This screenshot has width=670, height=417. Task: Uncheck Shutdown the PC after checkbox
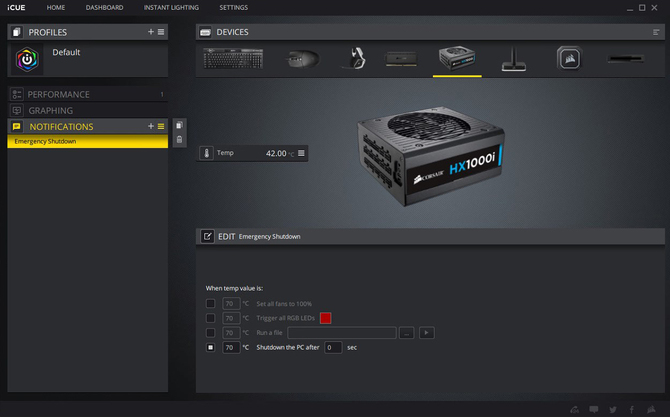coord(210,347)
